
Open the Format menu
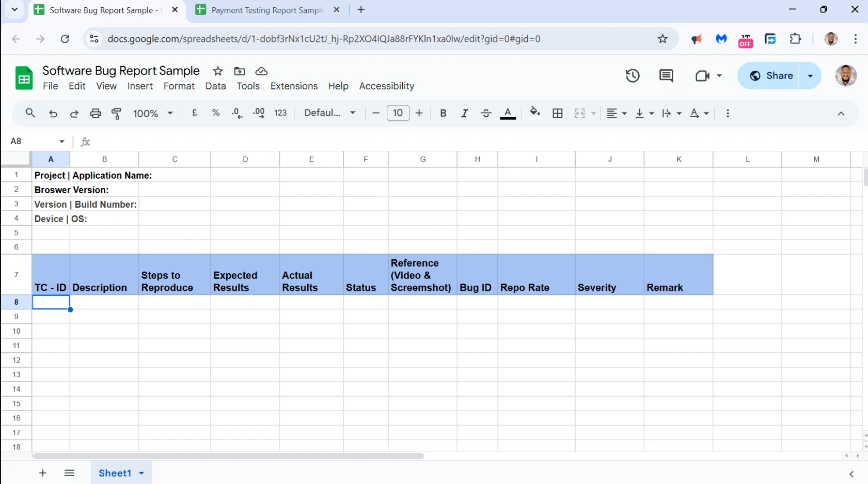[179, 86]
